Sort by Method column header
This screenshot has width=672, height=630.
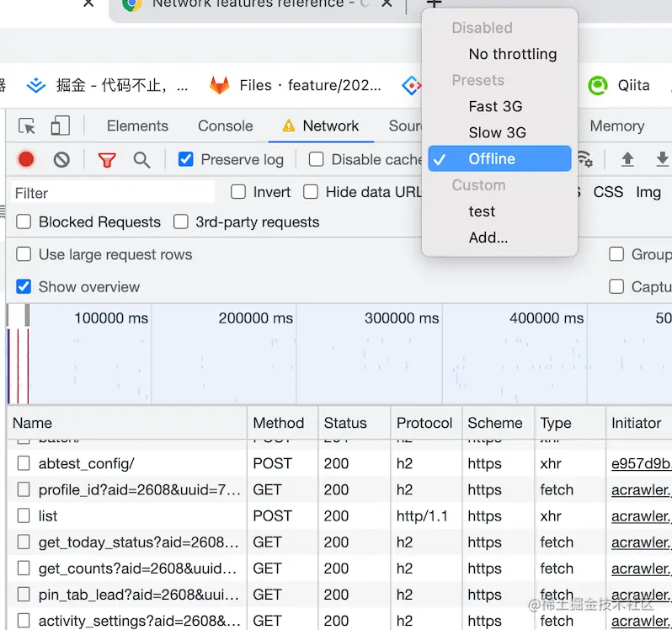pyautogui.click(x=282, y=423)
